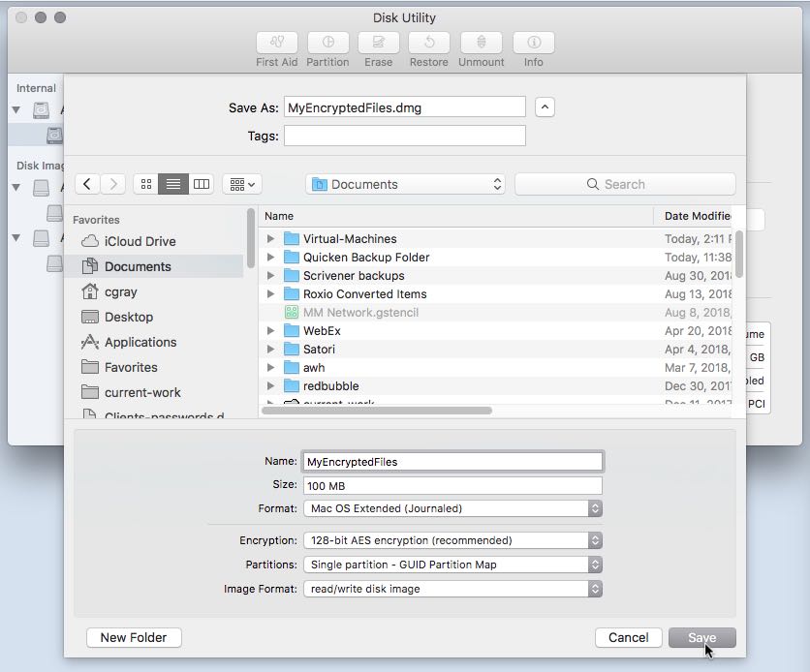Viewport: 810px width, 672px height.
Task: Select the awh folder name
Action: click(314, 368)
